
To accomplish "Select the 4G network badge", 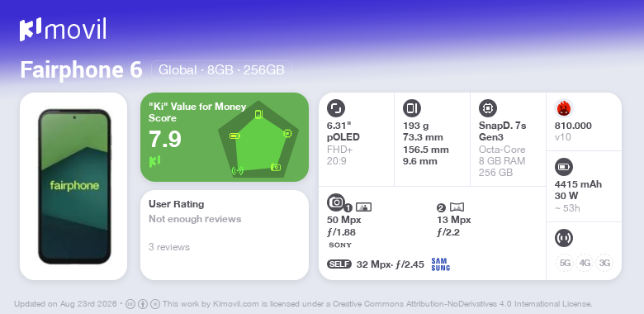I will coord(585,263).
